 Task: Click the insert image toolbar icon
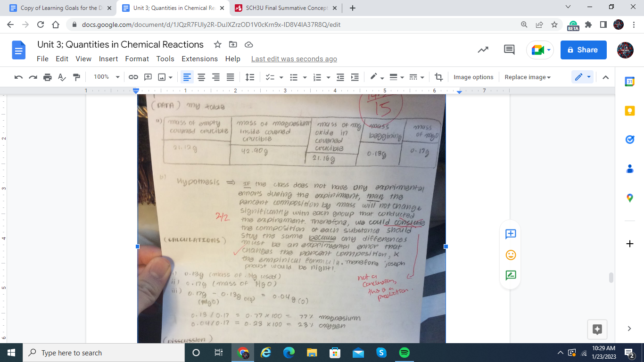(x=162, y=77)
